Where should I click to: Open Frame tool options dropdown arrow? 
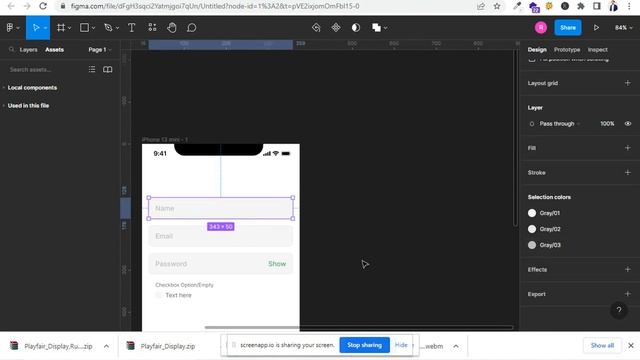click(70, 28)
